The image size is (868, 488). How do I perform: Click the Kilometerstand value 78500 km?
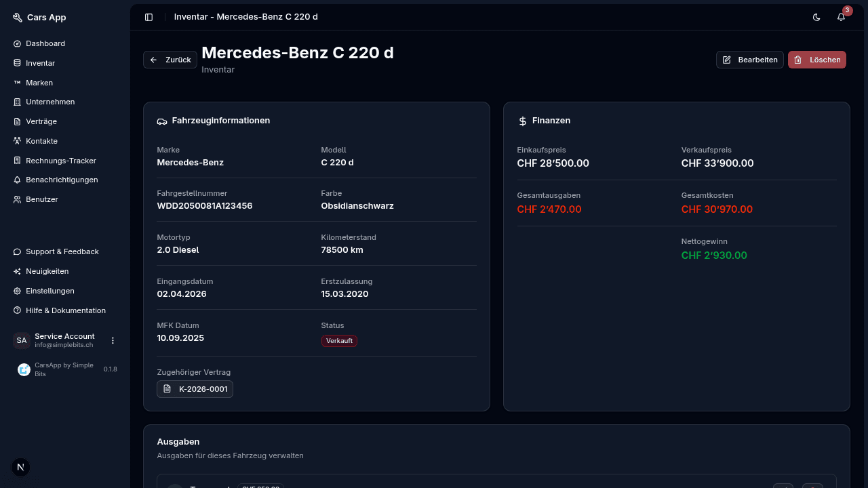(342, 250)
